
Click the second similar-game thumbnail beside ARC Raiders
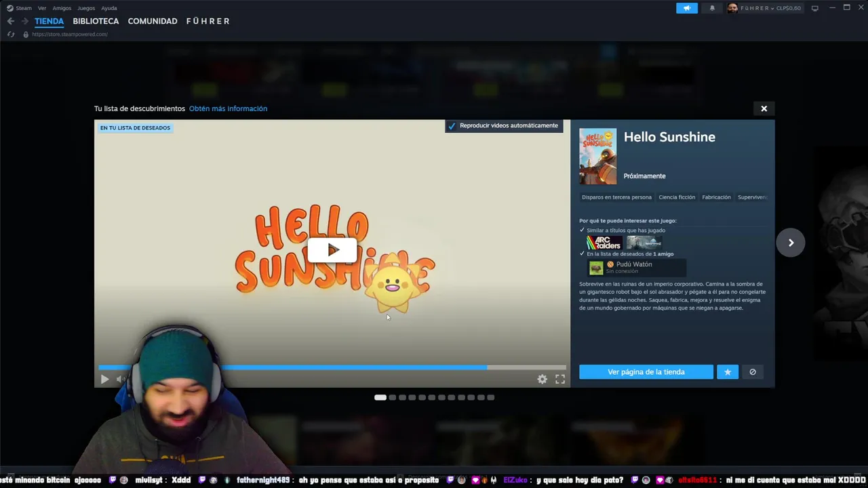click(644, 243)
